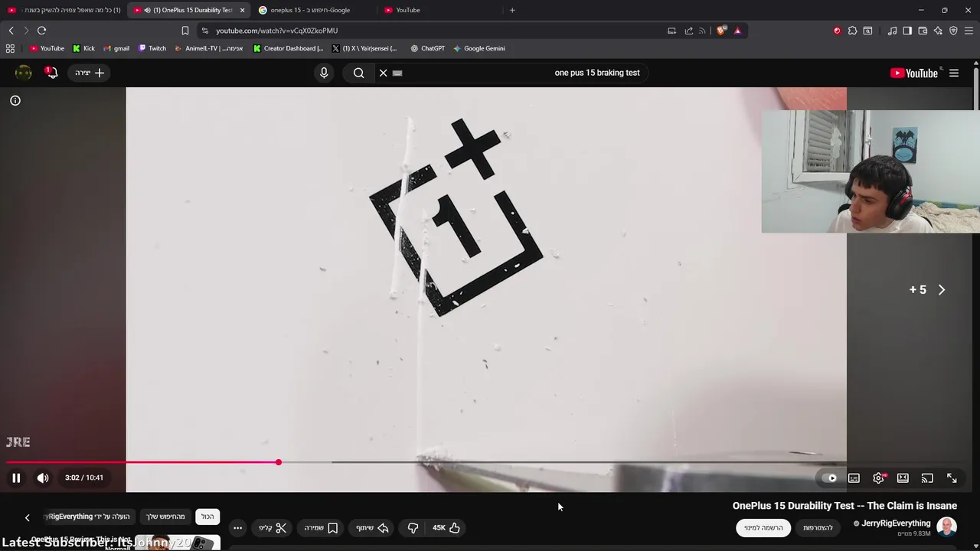Viewport: 980px width, 551px height.
Task: Open apps grid in bookmarks bar
Action: (10, 48)
